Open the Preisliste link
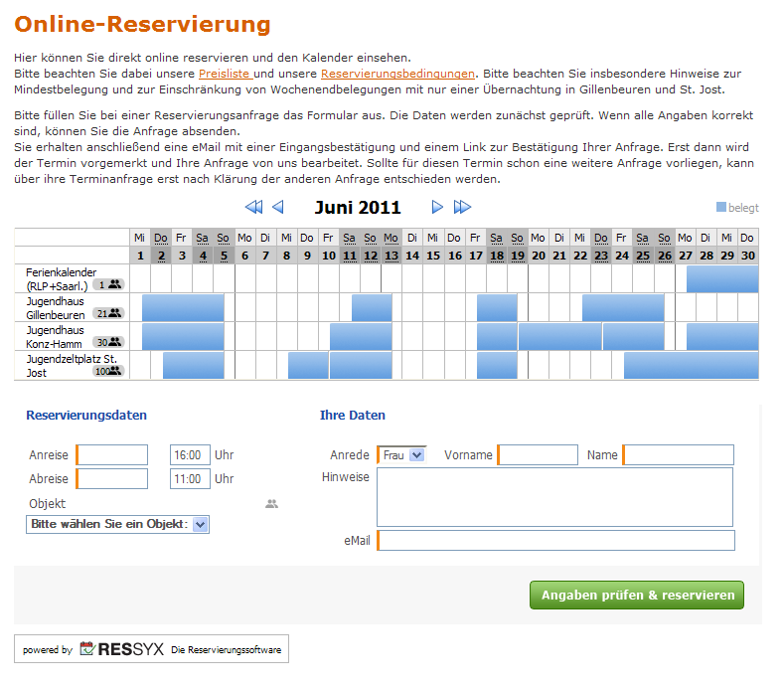This screenshot has height=687, width=784. click(225, 74)
